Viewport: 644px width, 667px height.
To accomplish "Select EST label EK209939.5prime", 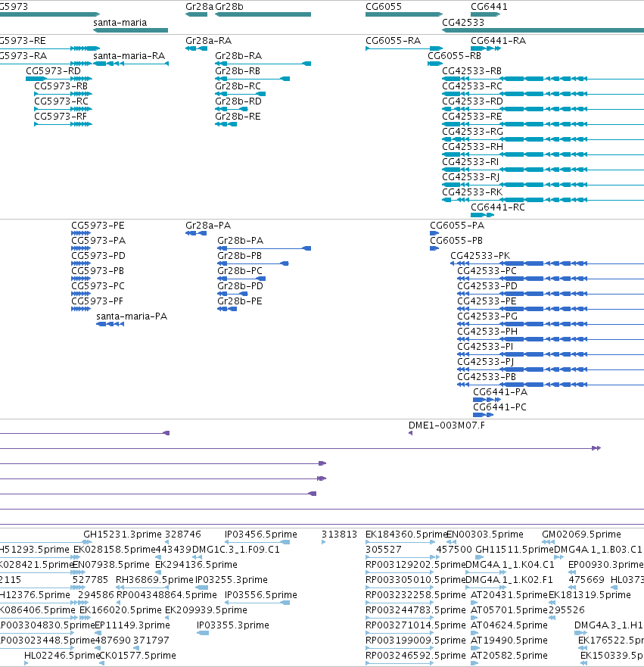I will click(206, 610).
